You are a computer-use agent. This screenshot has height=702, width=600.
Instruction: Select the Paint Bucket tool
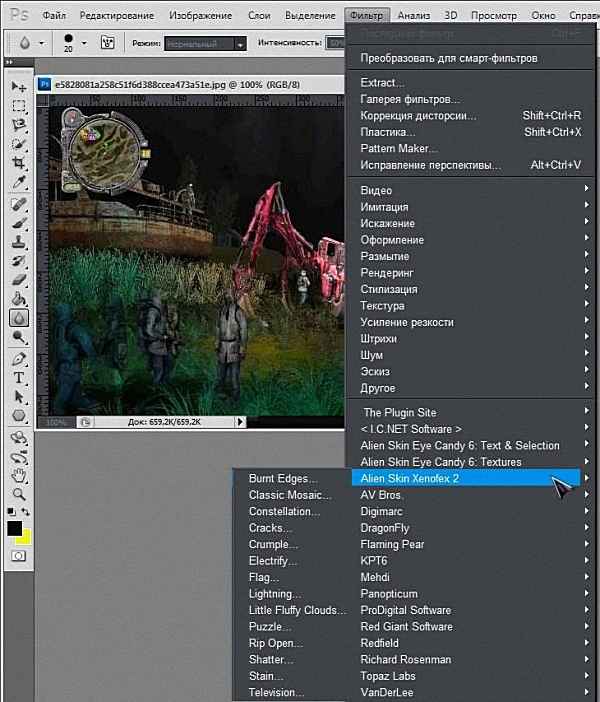[x=18, y=298]
